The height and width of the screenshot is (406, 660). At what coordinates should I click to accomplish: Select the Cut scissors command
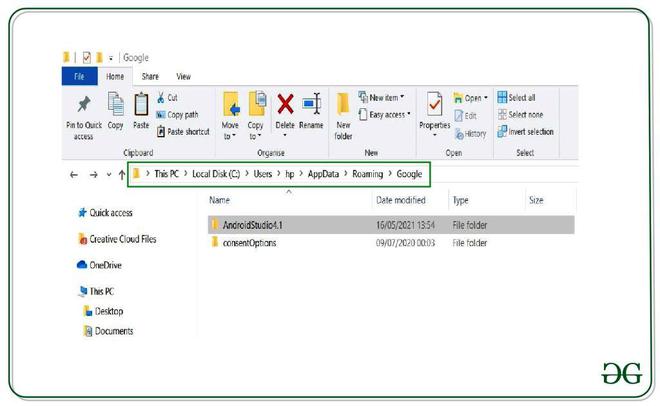[x=168, y=98]
